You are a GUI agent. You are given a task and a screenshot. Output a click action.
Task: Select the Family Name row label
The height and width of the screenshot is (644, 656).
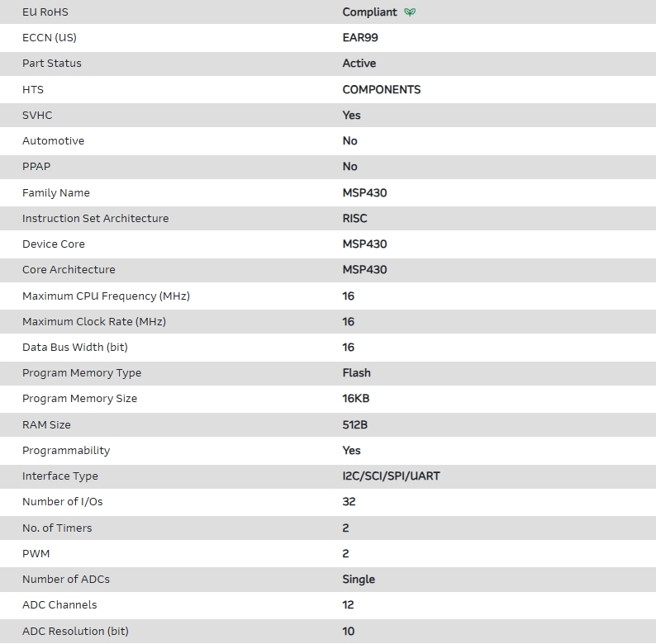click(56, 192)
